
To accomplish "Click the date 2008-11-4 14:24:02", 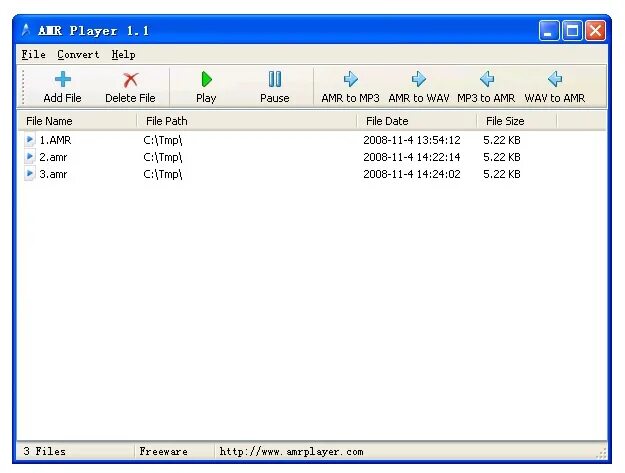I will [x=412, y=174].
